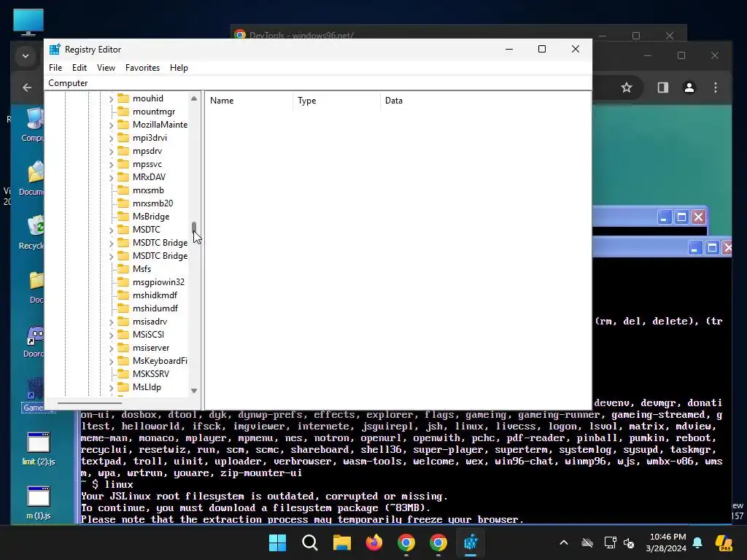Expand the msiserver key chevron
The image size is (747, 560).
(111, 349)
